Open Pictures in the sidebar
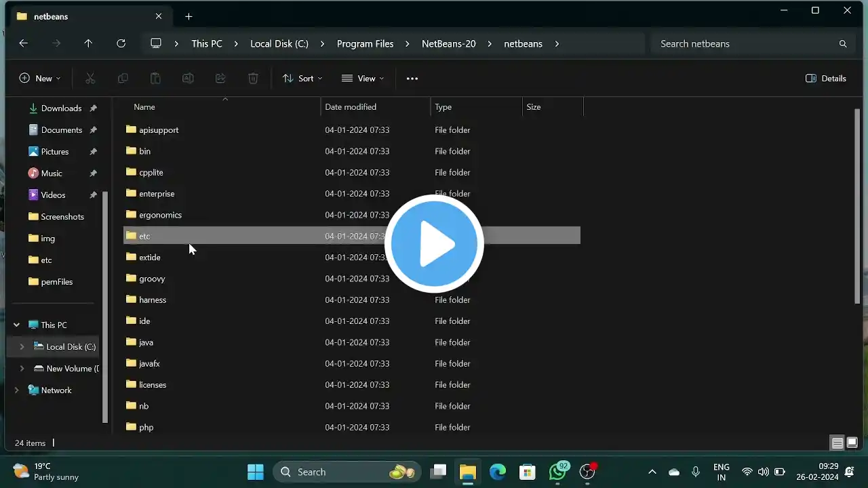The width and height of the screenshot is (868, 488). [x=55, y=152]
